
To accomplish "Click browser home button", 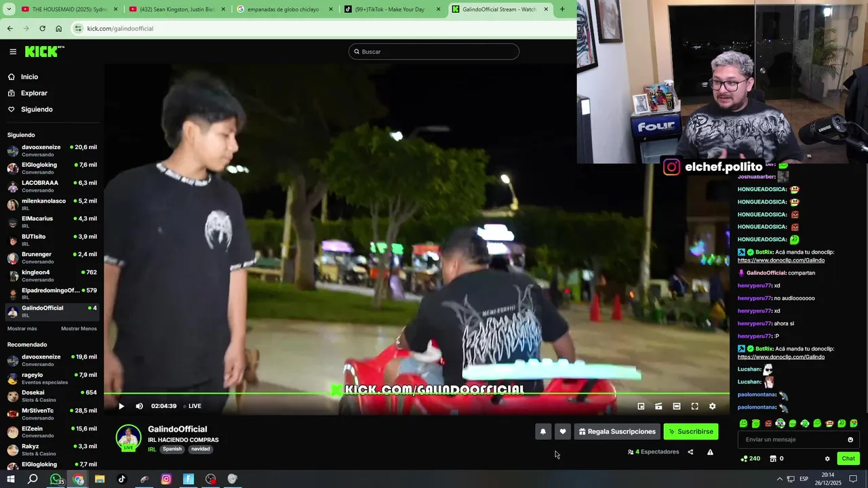I will [58, 28].
